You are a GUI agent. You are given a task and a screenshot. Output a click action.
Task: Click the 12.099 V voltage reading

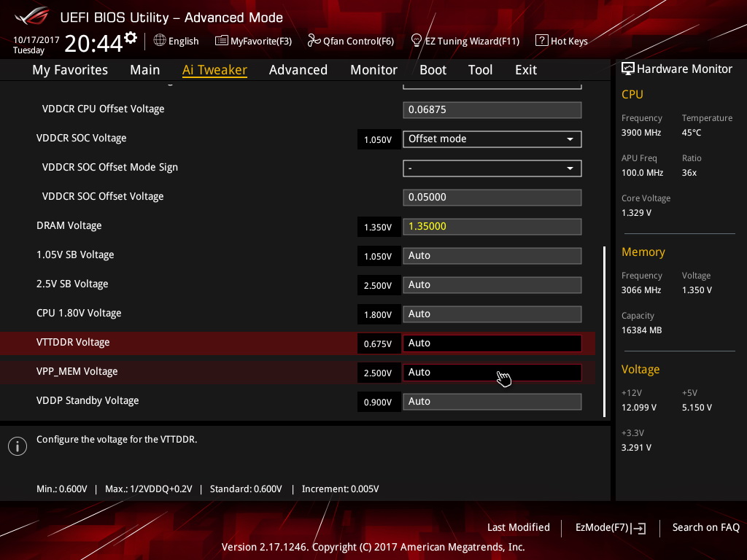point(639,407)
